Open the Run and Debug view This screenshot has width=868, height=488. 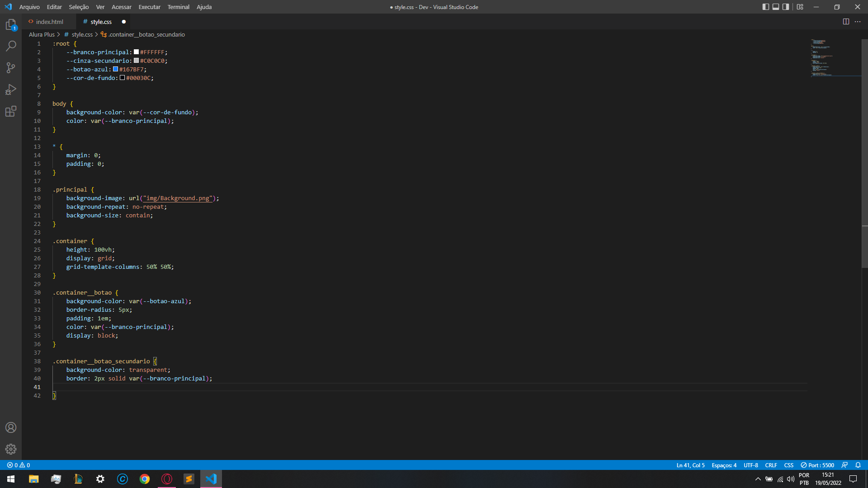(11, 89)
